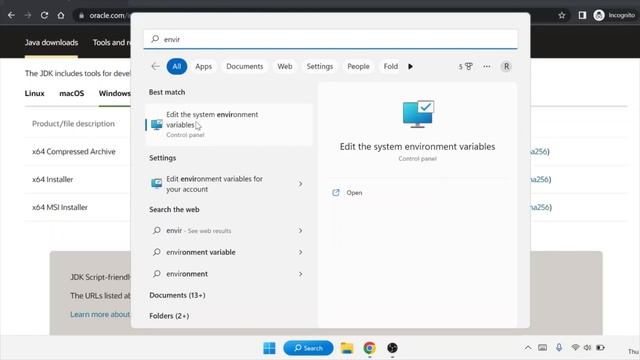Switch to the Folders filter tab
This screenshot has width=640, height=360.
tap(391, 67)
